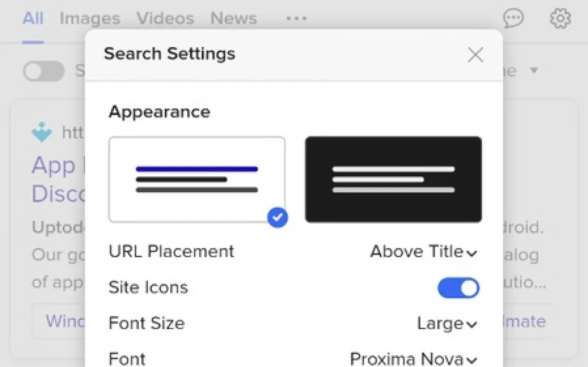Open the settings gear icon
The image size is (588, 367).
(x=560, y=19)
